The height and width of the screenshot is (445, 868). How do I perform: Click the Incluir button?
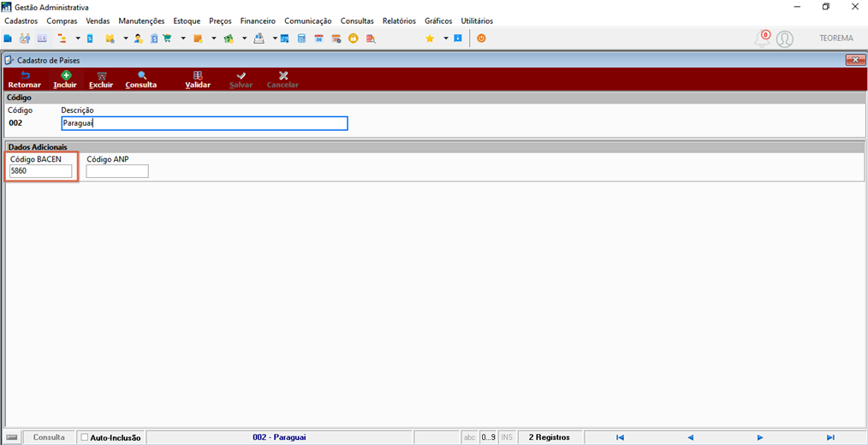pos(65,80)
